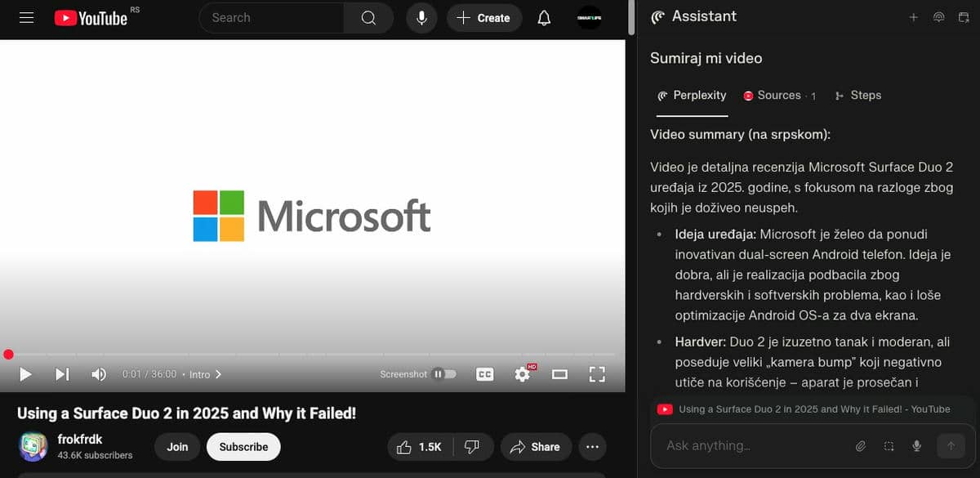980x478 pixels.
Task: Click the search magnifier button
Action: point(368,18)
